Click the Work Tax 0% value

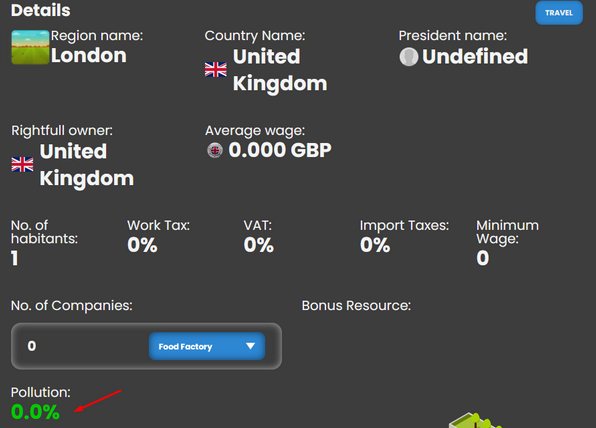pos(142,245)
